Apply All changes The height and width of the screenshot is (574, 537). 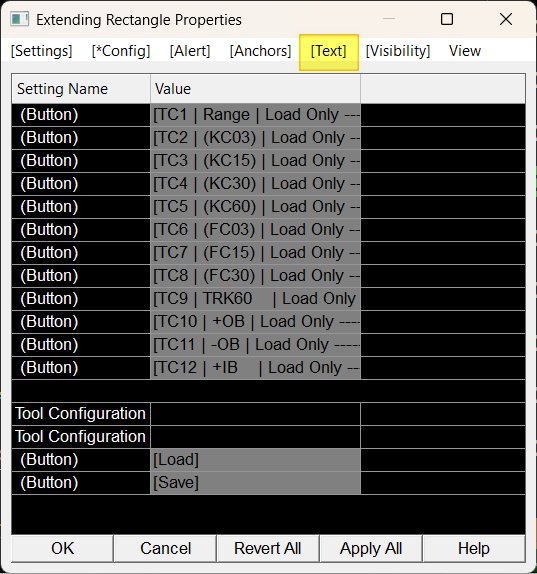pyautogui.click(x=371, y=548)
